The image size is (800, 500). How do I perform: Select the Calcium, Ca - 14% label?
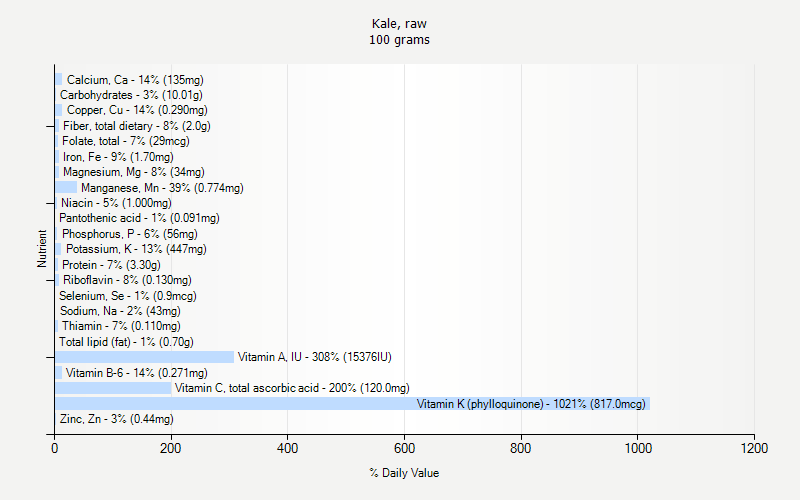[x=135, y=80]
